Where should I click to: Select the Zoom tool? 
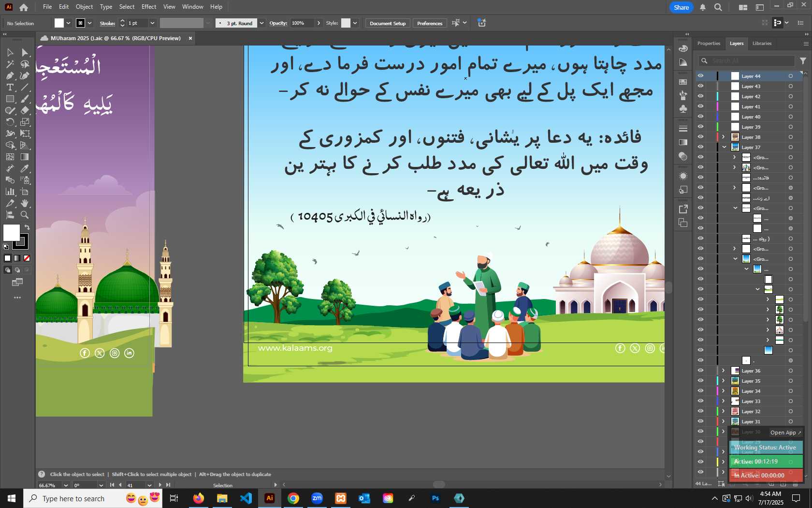pos(25,215)
